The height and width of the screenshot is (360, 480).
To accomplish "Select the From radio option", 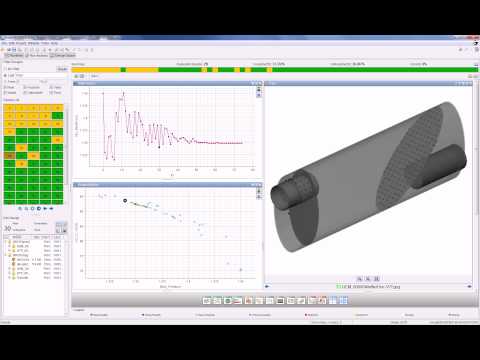I will click(5, 81).
